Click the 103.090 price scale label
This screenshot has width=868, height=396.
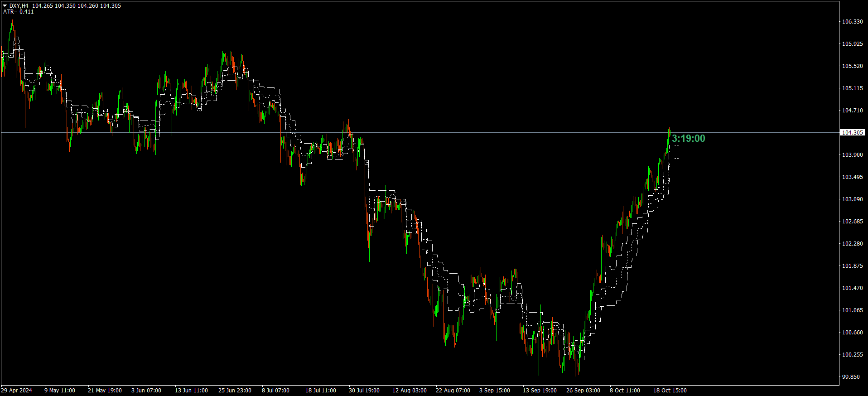pyautogui.click(x=852, y=199)
